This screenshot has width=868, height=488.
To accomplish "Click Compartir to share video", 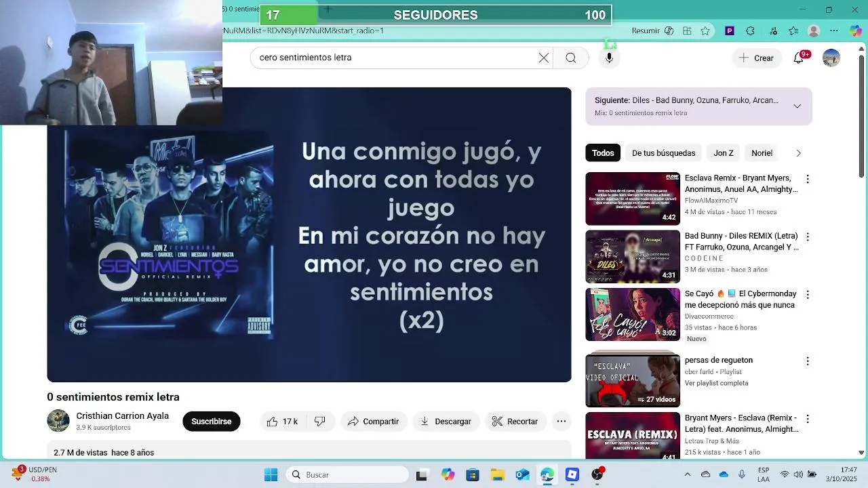I will click(x=374, y=422).
